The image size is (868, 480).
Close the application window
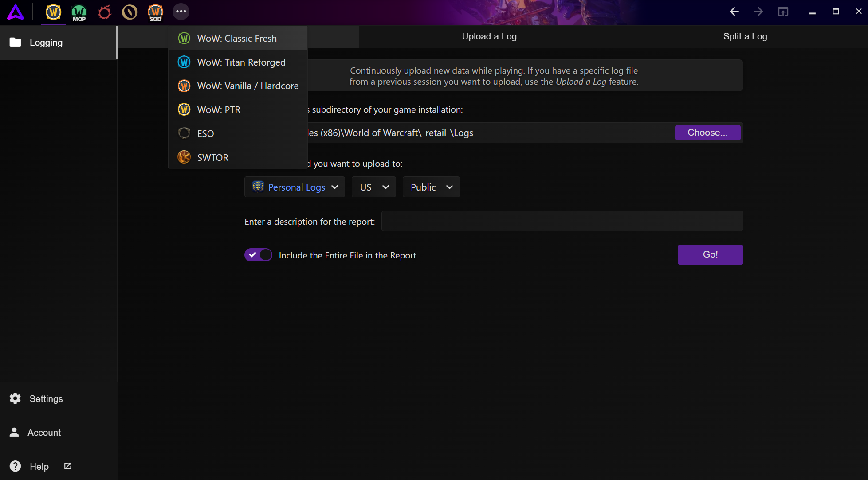tap(859, 12)
